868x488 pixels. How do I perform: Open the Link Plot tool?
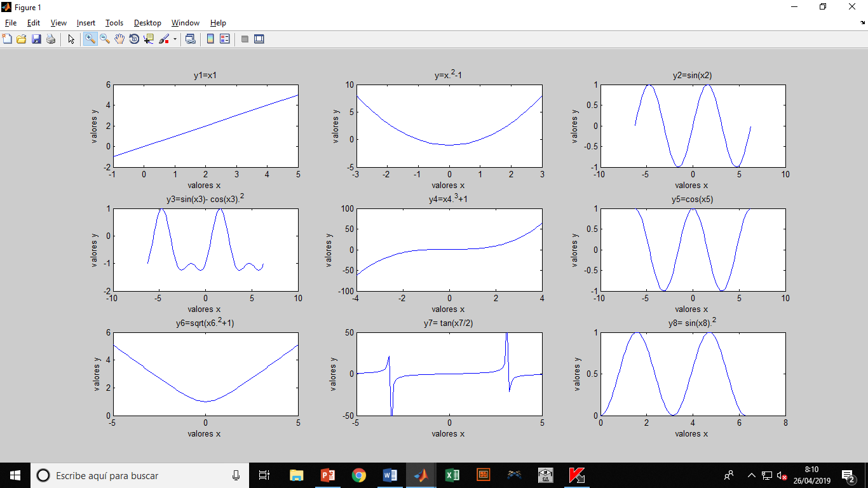click(189, 39)
